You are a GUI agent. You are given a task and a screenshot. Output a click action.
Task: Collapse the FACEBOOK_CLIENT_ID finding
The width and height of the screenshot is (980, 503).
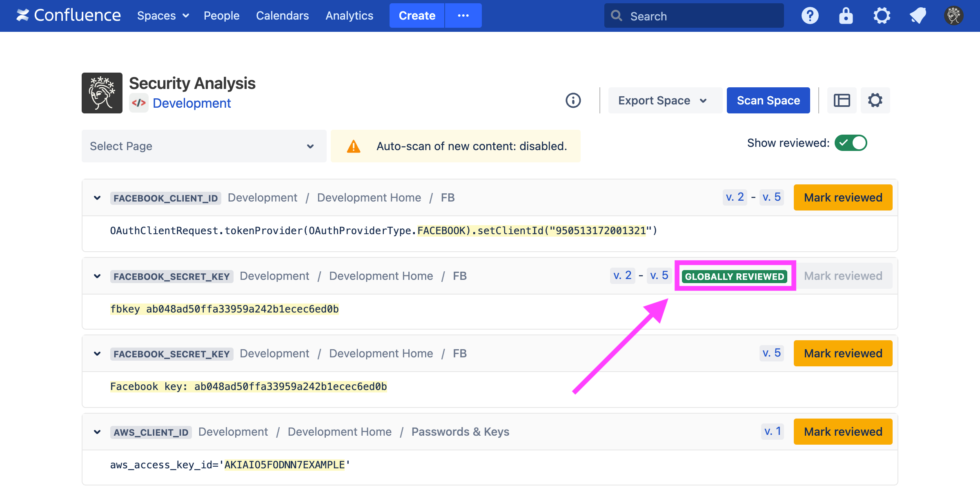click(97, 198)
